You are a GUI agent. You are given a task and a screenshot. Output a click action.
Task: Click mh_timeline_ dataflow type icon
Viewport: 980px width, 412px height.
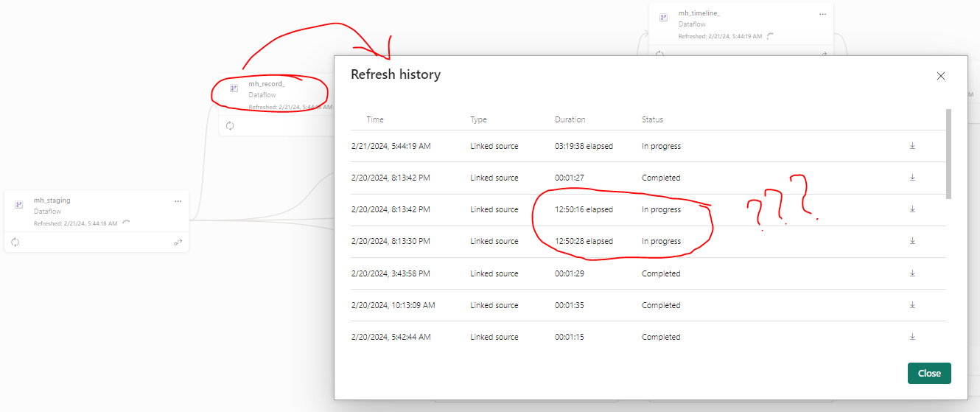(x=663, y=17)
